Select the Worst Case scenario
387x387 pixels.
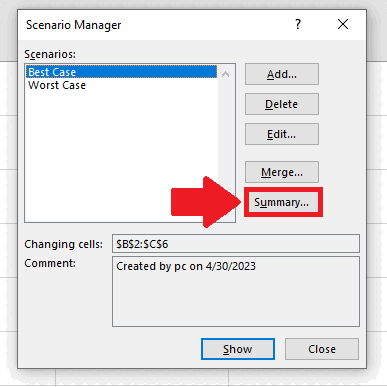121,85
